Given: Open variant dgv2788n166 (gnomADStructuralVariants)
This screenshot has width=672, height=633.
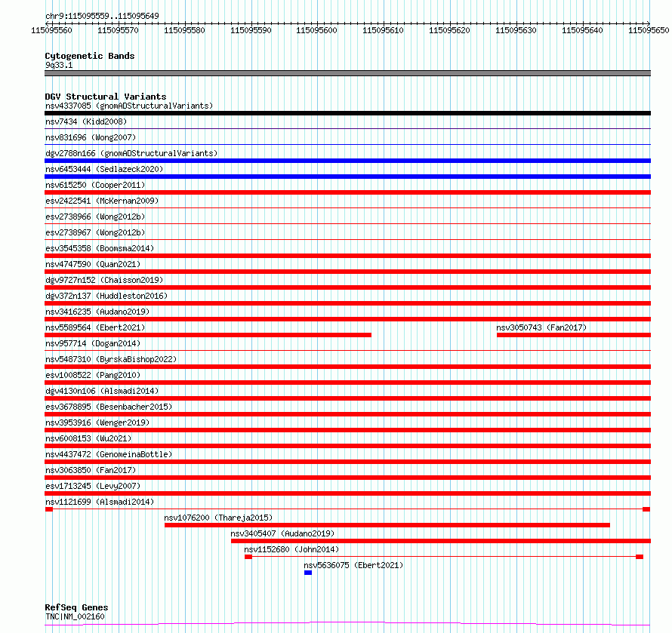Looking at the screenshot, I should pos(131,153).
